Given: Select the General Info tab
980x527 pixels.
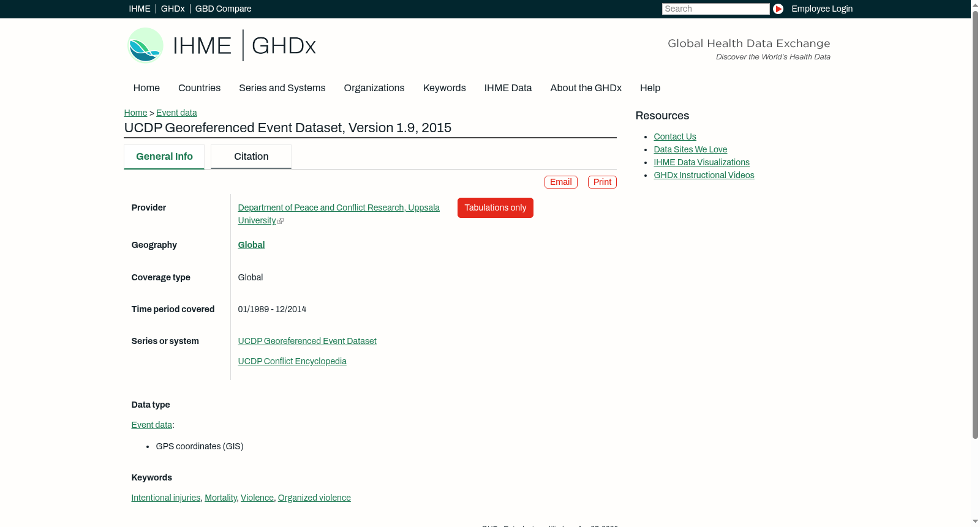Looking at the screenshot, I should point(164,157).
